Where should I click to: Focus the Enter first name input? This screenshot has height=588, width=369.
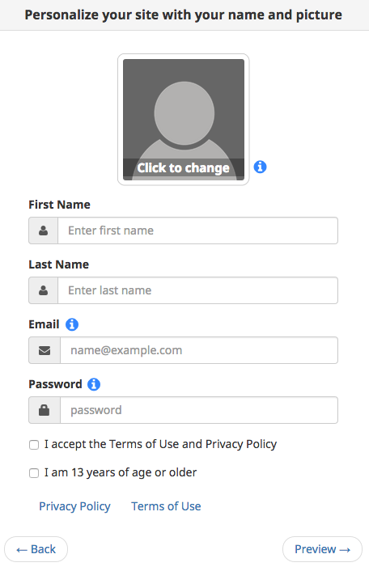coord(198,231)
